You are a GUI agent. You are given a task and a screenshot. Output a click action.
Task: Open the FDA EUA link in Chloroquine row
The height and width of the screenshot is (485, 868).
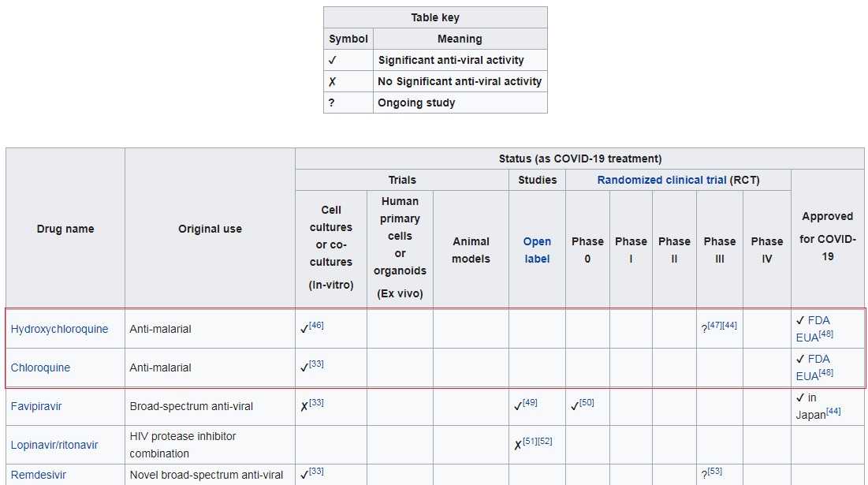coord(818,360)
